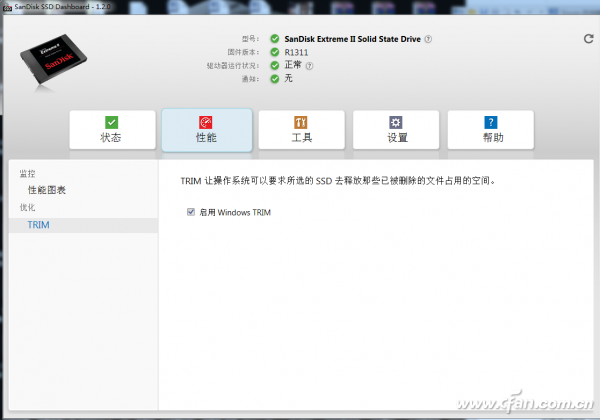Image resolution: width=600 pixels, height=420 pixels.
Task: Toggle the 启用 Windows TRIM checkbox
Action: point(191,212)
